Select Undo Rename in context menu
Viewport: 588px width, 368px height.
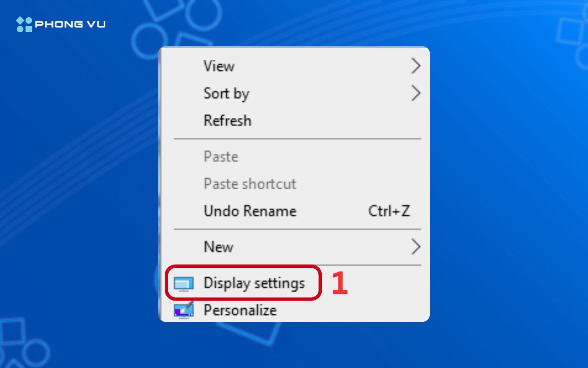250,211
